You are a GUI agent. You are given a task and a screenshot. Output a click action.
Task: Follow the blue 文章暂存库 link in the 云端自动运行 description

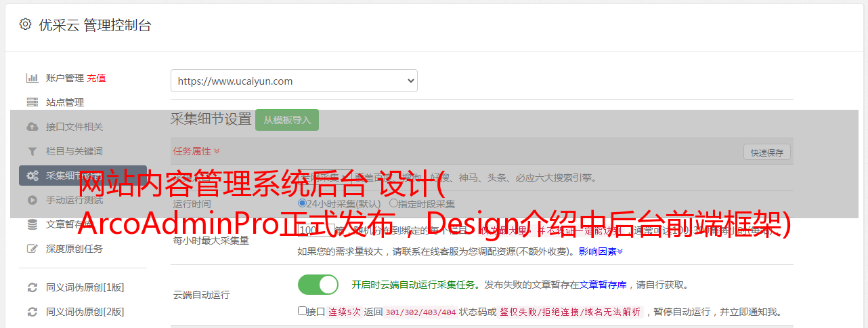(x=603, y=285)
